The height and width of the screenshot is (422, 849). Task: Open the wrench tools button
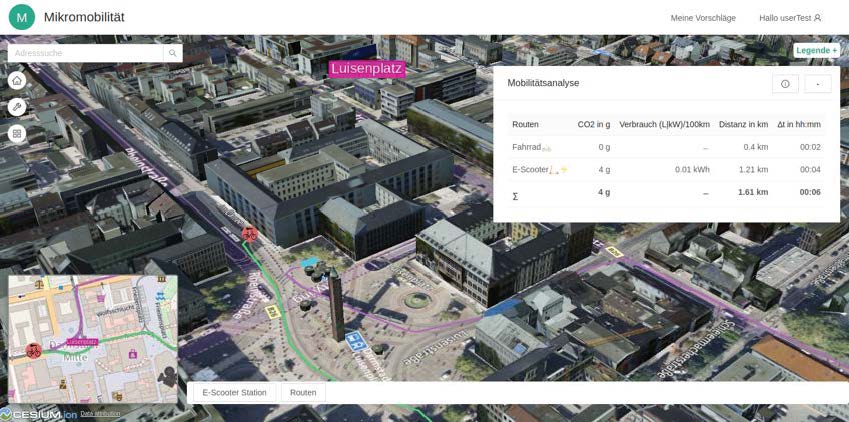tap(17, 107)
